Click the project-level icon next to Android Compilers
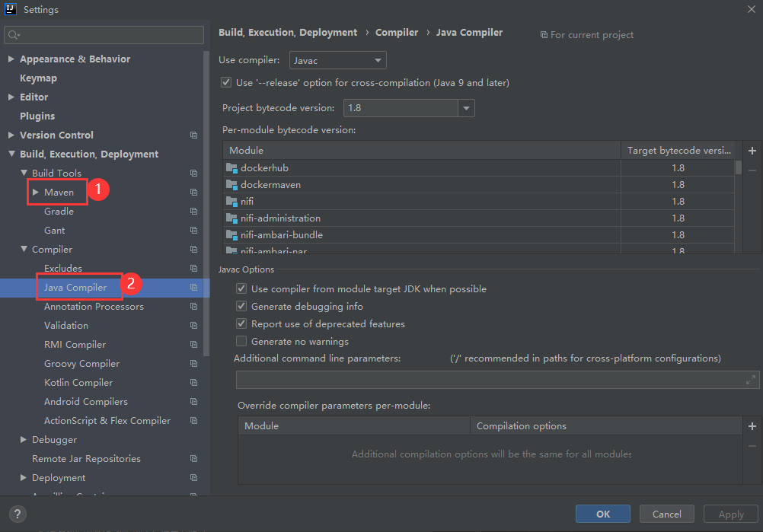The image size is (763, 532). tap(193, 402)
